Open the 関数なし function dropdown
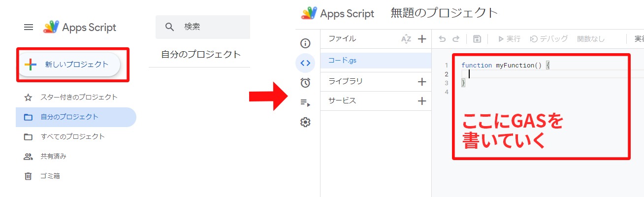 pos(591,39)
